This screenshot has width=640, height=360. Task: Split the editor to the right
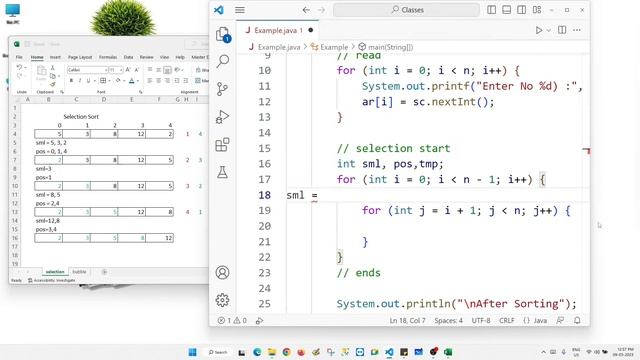point(562,30)
